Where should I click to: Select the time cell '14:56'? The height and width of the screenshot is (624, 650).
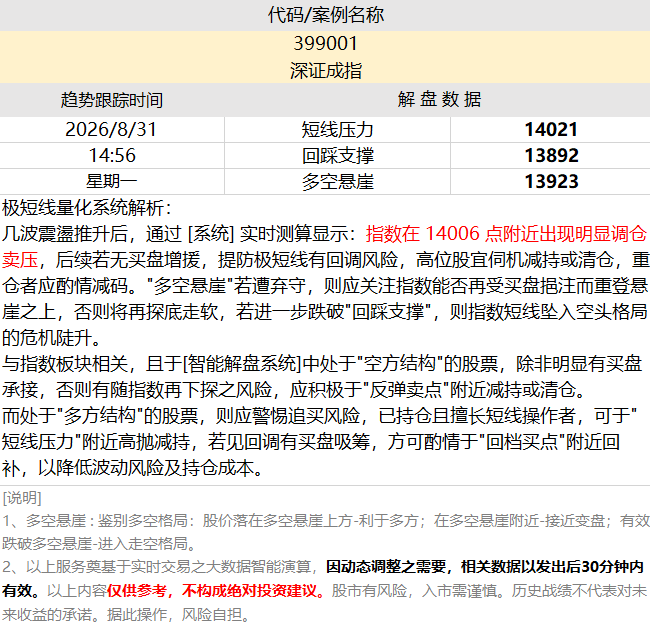pyautogui.click(x=112, y=155)
